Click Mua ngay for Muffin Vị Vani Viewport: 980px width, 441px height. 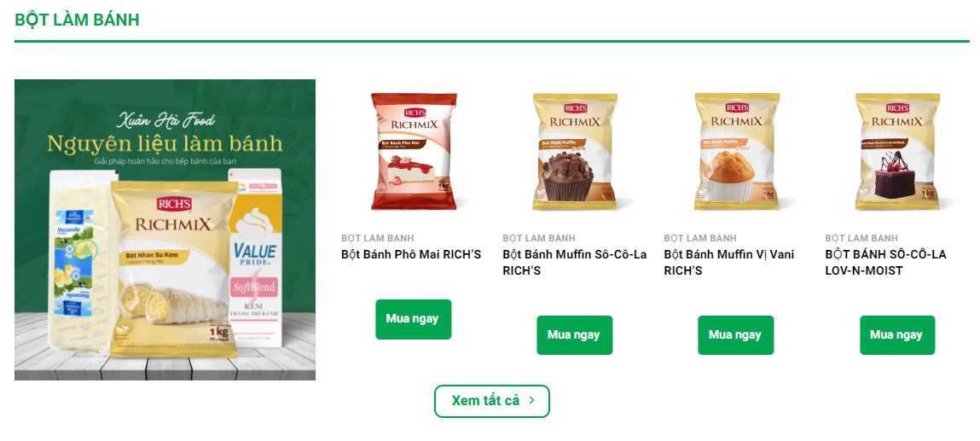735,335
